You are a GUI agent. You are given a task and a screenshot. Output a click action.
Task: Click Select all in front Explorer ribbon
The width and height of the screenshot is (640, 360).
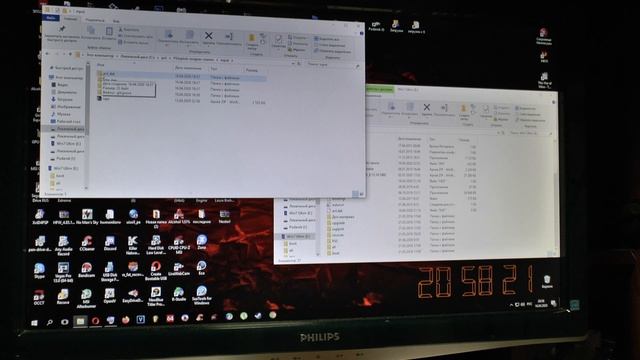point(327,39)
